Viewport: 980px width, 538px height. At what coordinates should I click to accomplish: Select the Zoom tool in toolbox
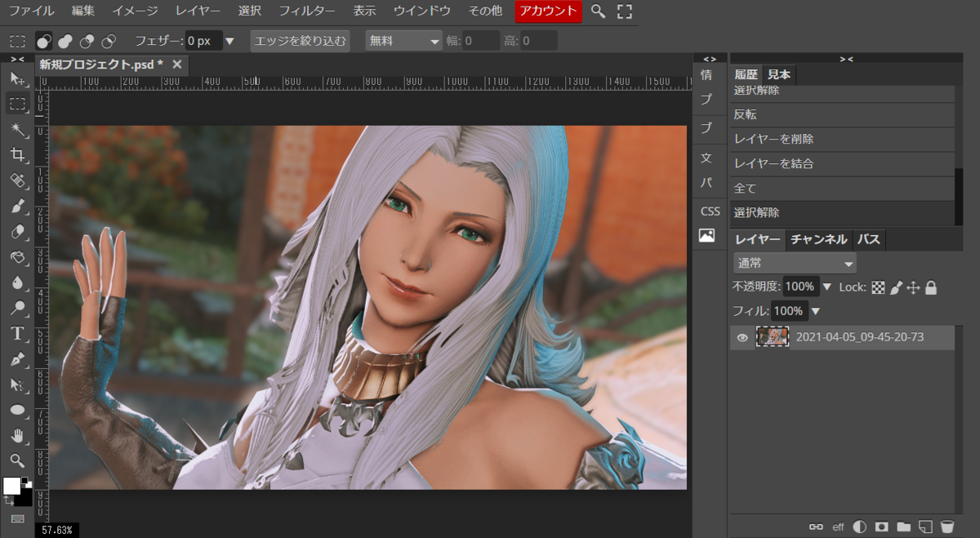[x=17, y=460]
